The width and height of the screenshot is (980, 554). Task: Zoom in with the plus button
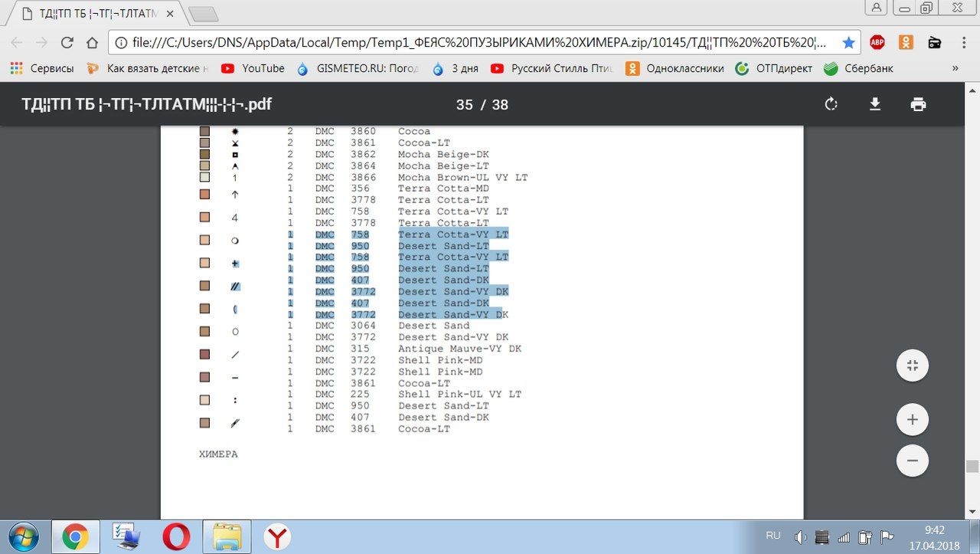(912, 420)
